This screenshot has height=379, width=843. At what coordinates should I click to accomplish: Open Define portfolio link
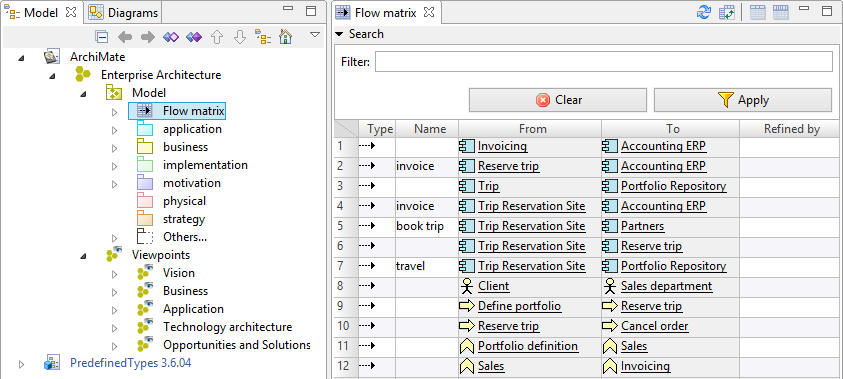519,306
